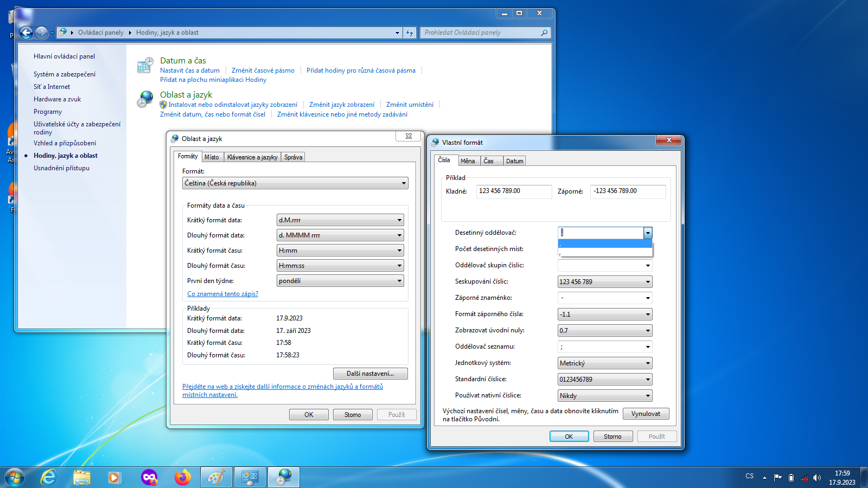868x488 pixels.
Task: Click the volume speaker tray icon
Action: point(817,478)
